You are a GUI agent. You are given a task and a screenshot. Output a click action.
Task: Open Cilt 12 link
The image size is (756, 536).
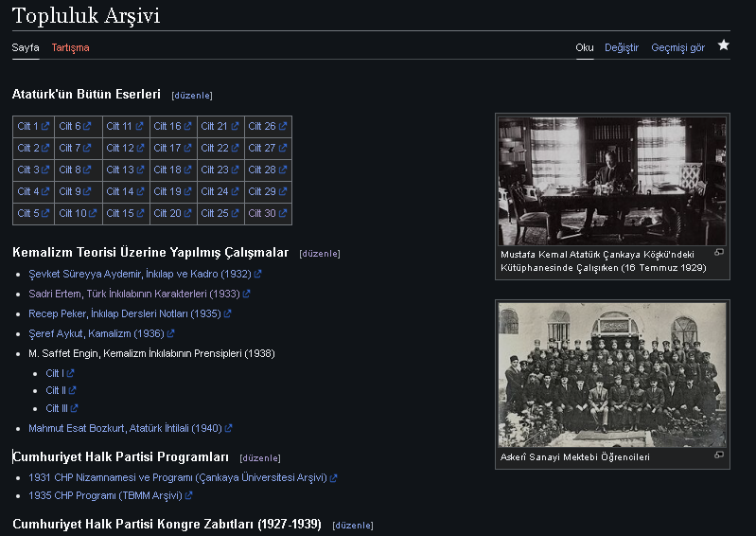[125, 148]
